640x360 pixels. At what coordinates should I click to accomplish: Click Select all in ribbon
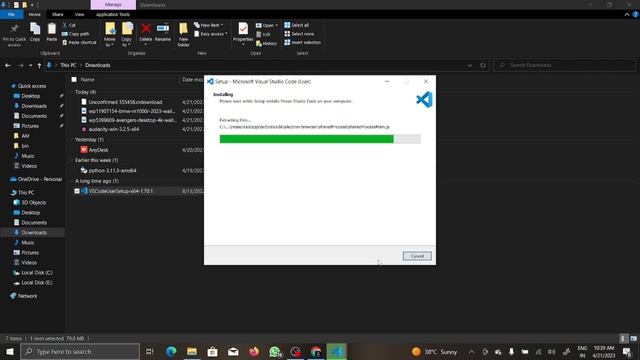click(x=297, y=25)
